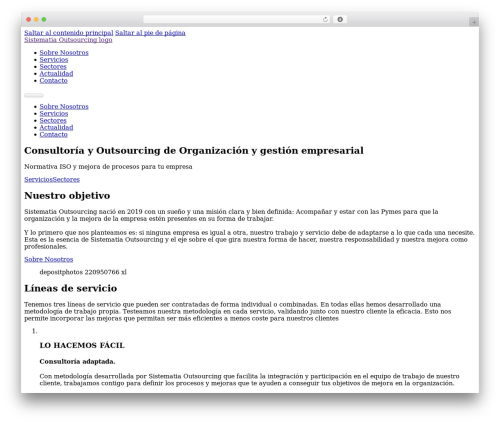Open 'Sectores' in first menu list
500x423 pixels.
tap(53, 66)
